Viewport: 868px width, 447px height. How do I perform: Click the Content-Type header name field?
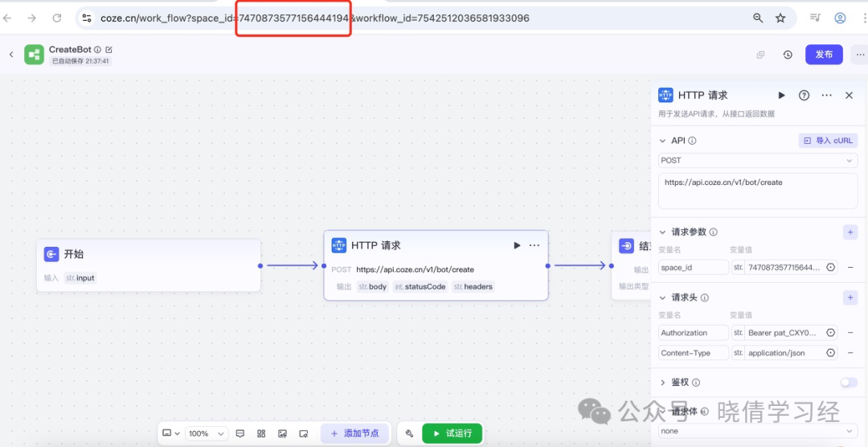694,352
